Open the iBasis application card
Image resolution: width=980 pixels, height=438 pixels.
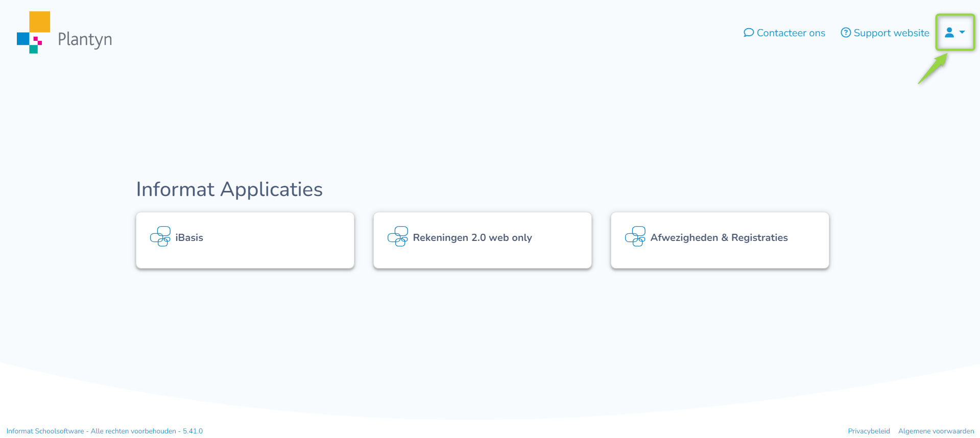pos(245,240)
